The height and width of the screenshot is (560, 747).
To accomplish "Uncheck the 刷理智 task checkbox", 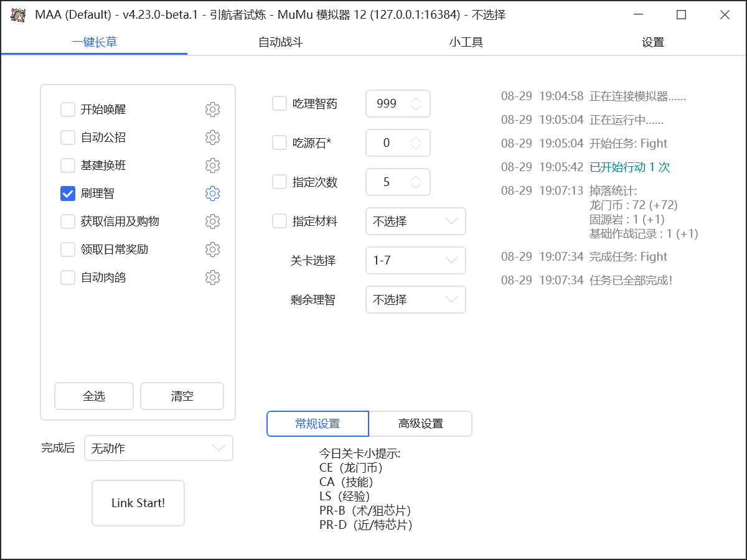I will (x=67, y=193).
